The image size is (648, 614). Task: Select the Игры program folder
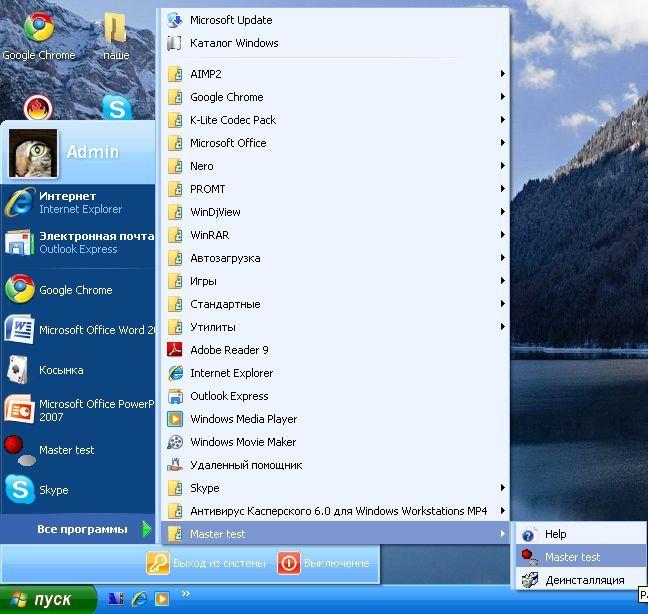point(335,281)
